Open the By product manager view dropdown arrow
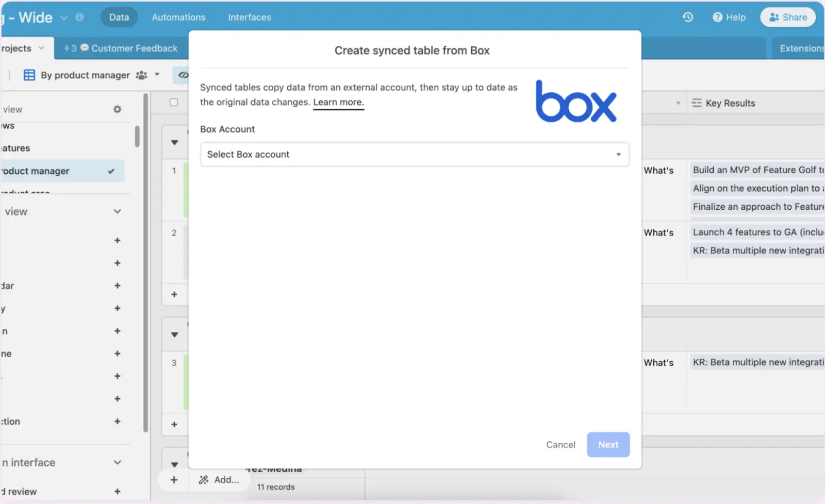This screenshot has height=504, width=825. [x=157, y=75]
